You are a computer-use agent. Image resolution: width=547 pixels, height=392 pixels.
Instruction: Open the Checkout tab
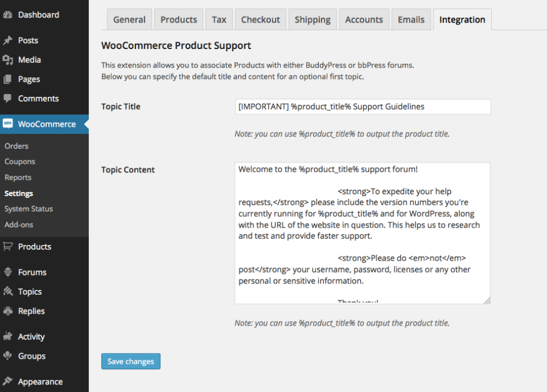261,20
